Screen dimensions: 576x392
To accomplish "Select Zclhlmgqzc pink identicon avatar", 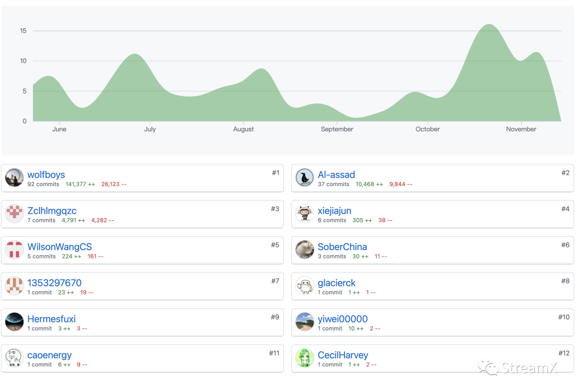I will coord(14,213).
